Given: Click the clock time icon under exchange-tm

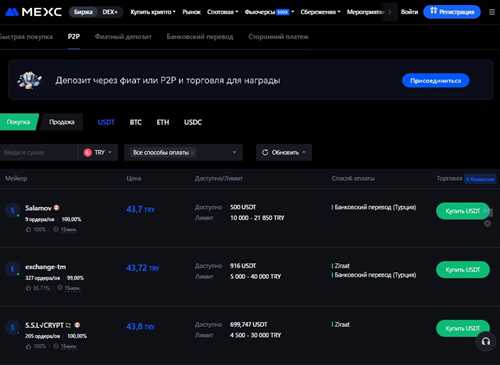Looking at the screenshot, I should pyautogui.click(x=60, y=287).
